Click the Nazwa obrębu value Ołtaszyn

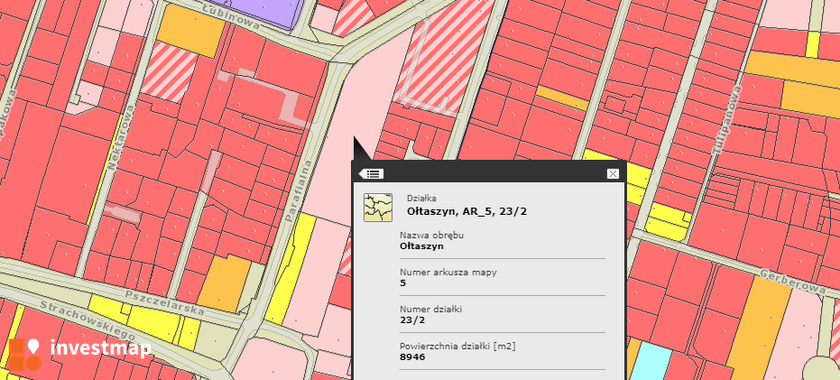tap(422, 247)
